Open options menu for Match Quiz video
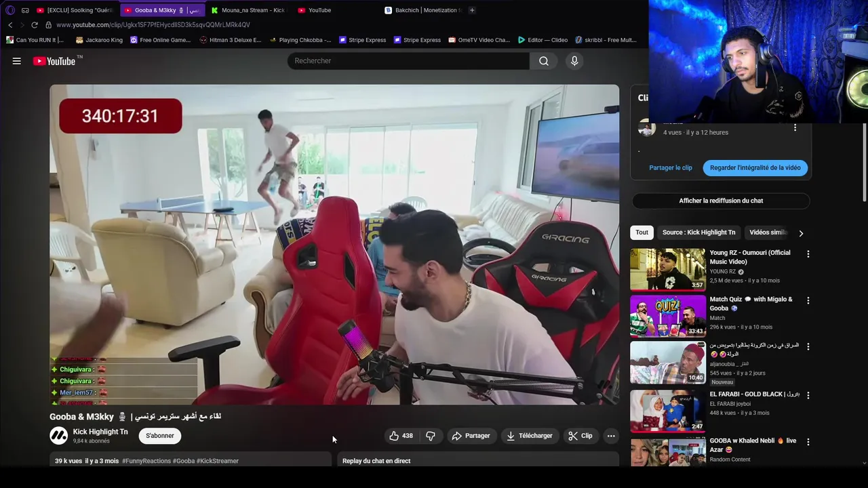The image size is (868, 488). click(808, 300)
